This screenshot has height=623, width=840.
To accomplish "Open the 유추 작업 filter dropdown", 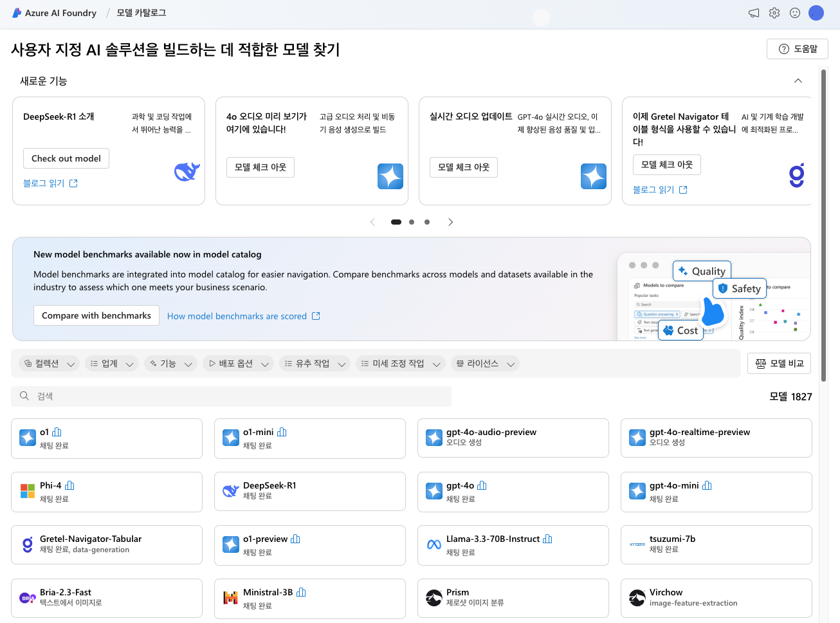I will pos(315,364).
